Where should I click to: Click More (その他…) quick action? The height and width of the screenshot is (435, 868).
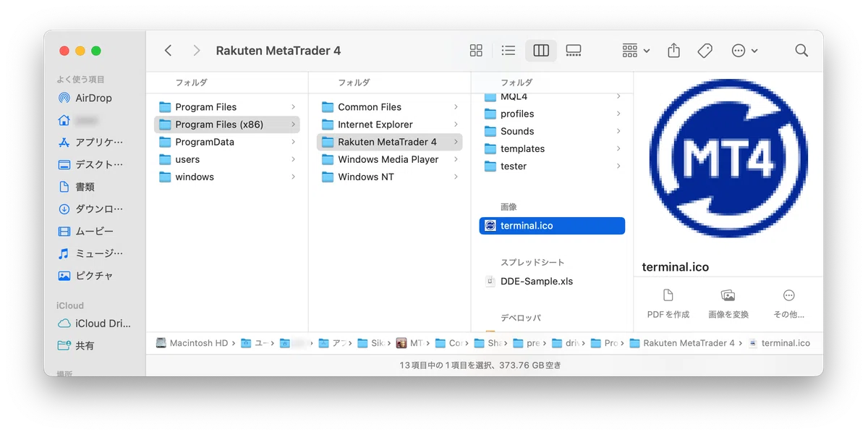click(x=788, y=304)
